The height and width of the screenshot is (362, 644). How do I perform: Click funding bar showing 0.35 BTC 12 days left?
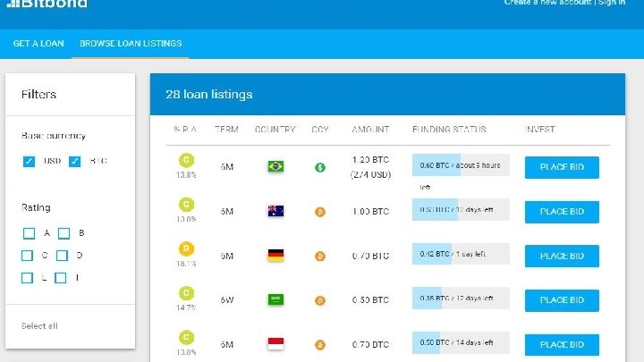pyautogui.click(x=461, y=298)
